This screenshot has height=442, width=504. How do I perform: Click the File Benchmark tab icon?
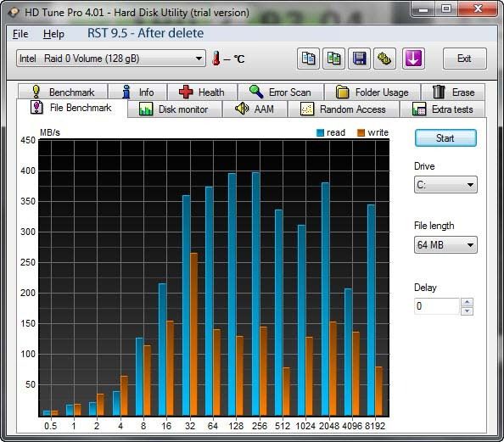click(36, 108)
